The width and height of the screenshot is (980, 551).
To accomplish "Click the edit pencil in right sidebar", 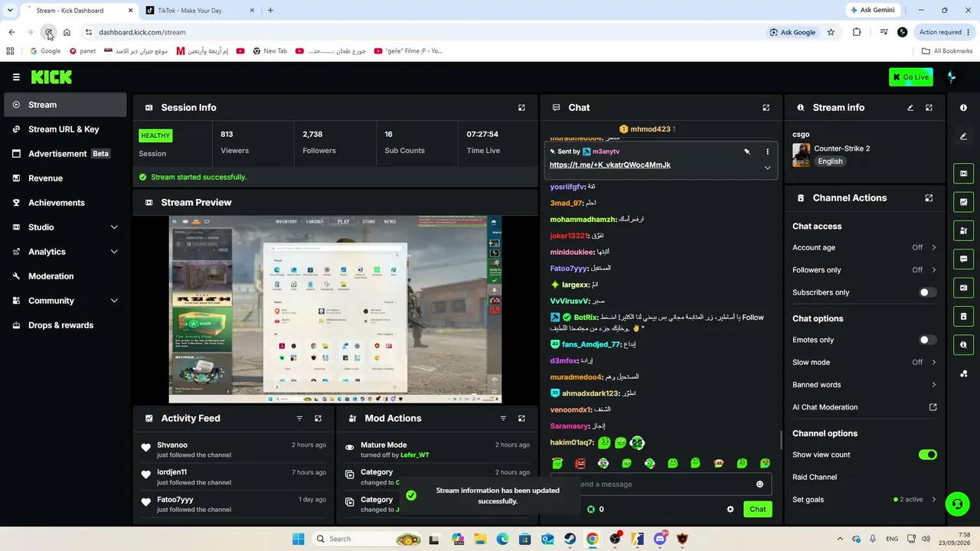I will (x=963, y=136).
